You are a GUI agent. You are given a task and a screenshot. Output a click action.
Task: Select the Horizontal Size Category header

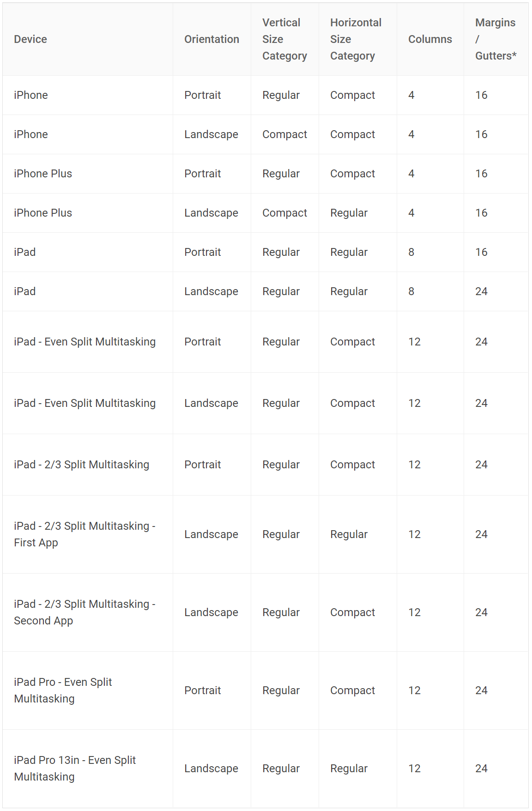coord(356,39)
